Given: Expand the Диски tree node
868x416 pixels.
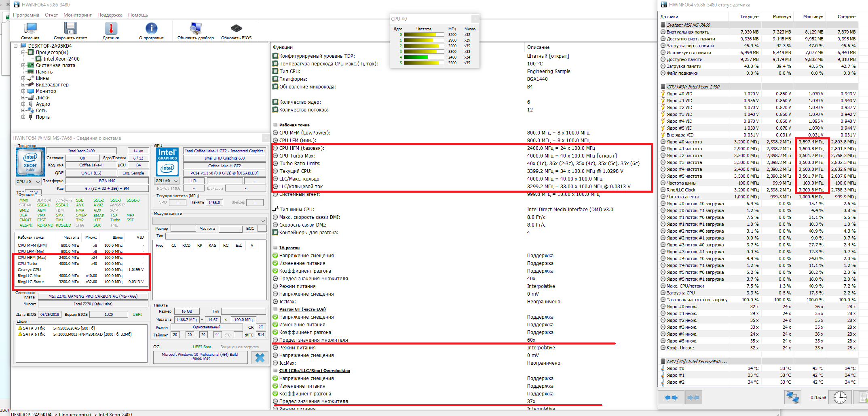Looking at the screenshot, I should (23, 97).
